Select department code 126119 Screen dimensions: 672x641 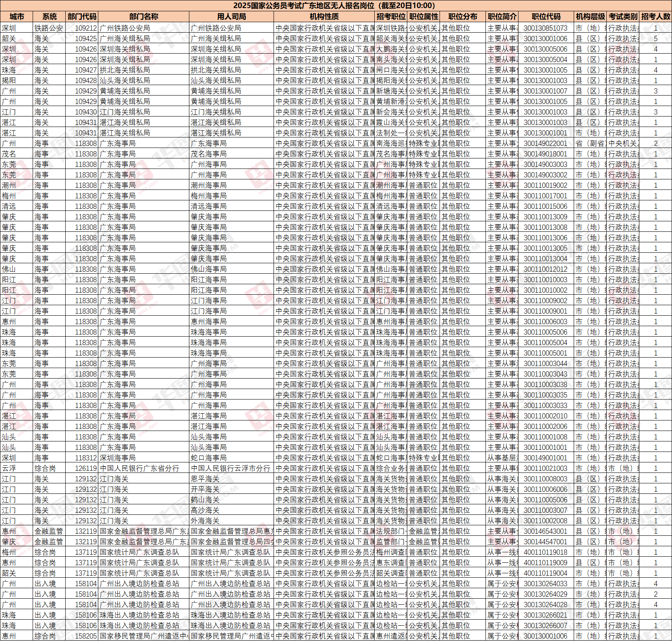(x=86, y=468)
